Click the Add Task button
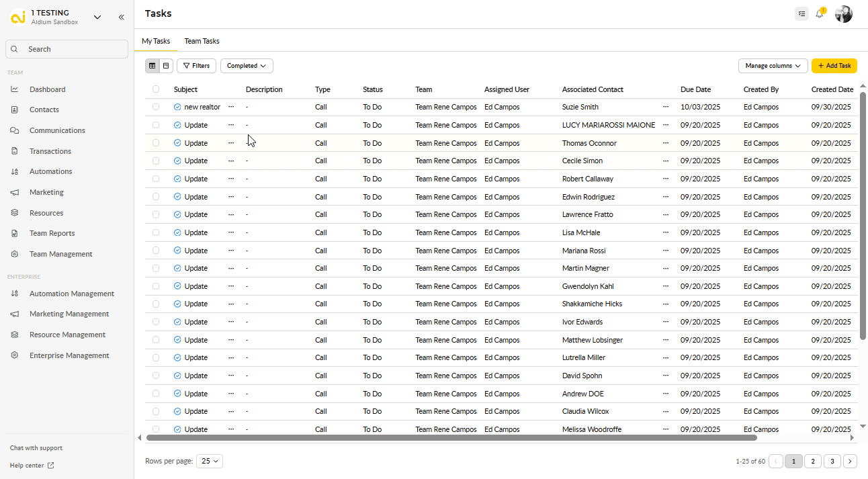This screenshot has width=868, height=479. [834, 66]
